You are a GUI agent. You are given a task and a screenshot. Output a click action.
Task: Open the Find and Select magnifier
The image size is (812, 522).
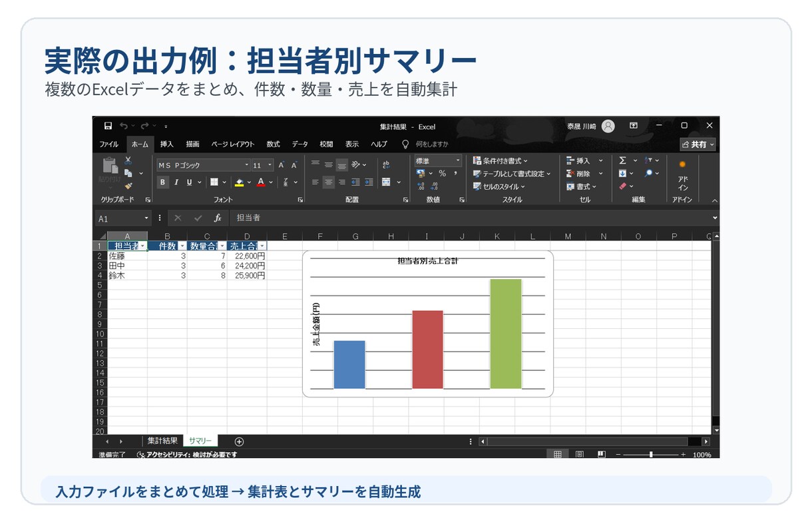click(648, 173)
